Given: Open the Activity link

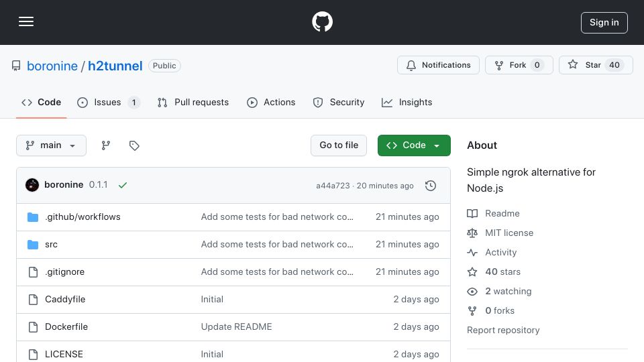Looking at the screenshot, I should (x=492, y=253).
